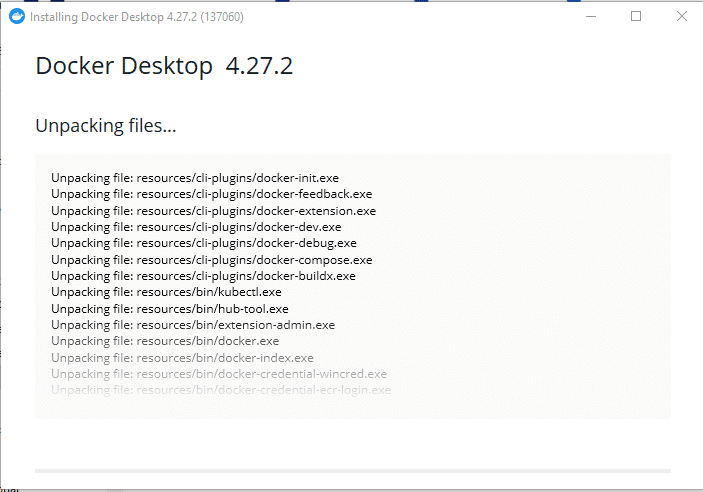The image size is (703, 492).
Task: Select the docker-index.exe log line
Action: (x=182, y=357)
